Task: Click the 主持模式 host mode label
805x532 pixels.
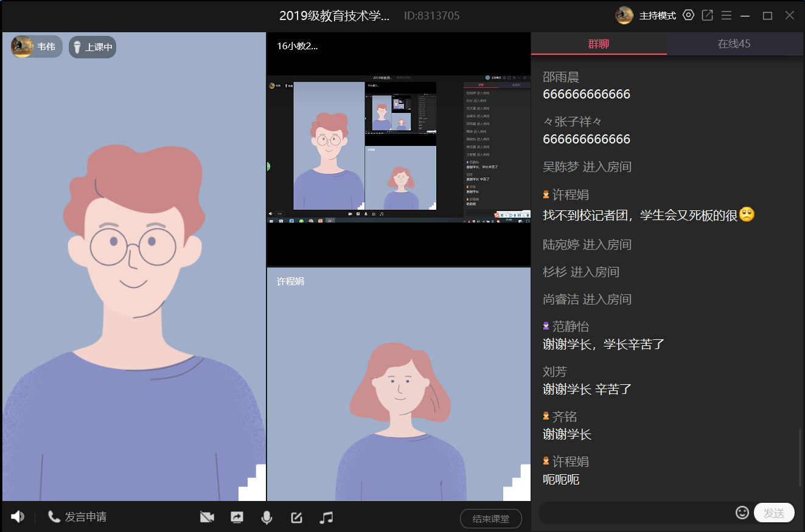Action: pyautogui.click(x=657, y=16)
